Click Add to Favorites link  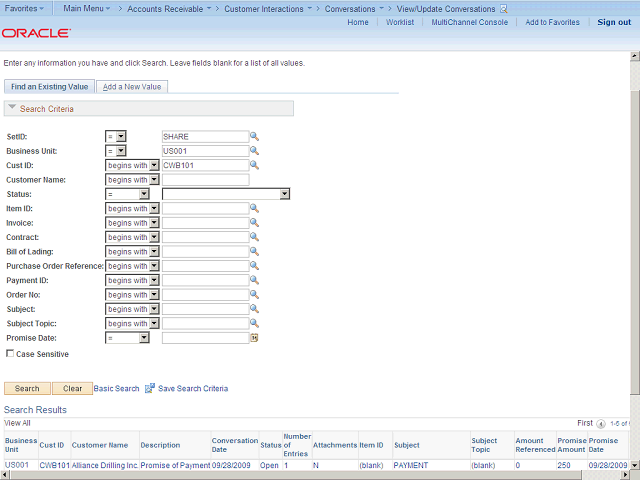tap(553, 22)
